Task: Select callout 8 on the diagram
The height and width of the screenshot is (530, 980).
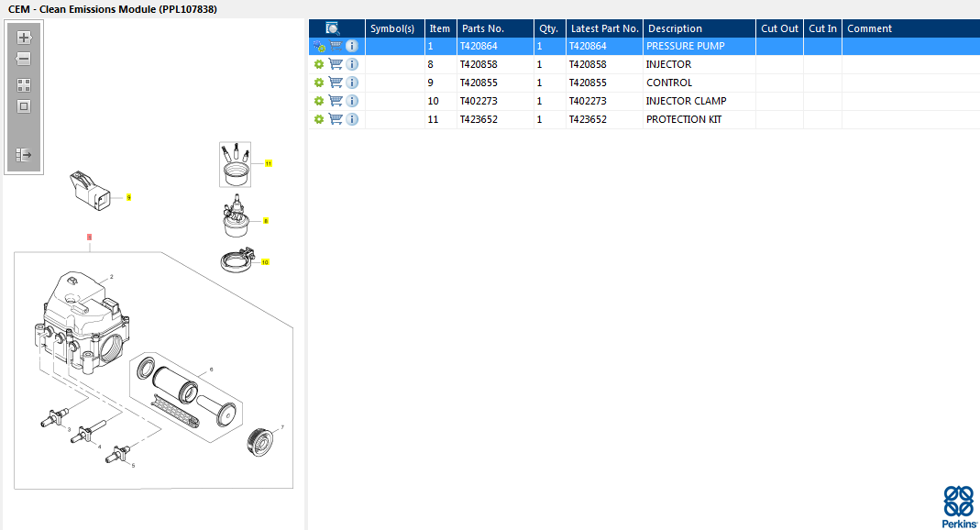Action: [266, 221]
